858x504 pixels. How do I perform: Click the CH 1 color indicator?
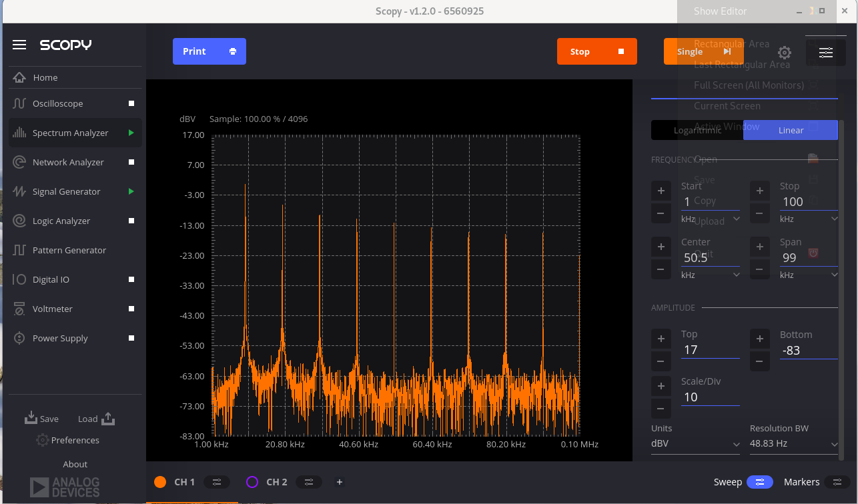(x=160, y=481)
